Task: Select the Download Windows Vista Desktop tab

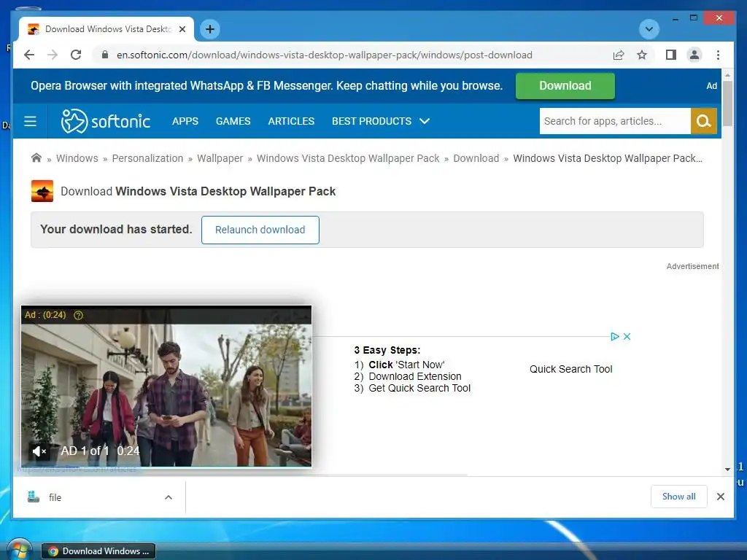Action: [107, 29]
